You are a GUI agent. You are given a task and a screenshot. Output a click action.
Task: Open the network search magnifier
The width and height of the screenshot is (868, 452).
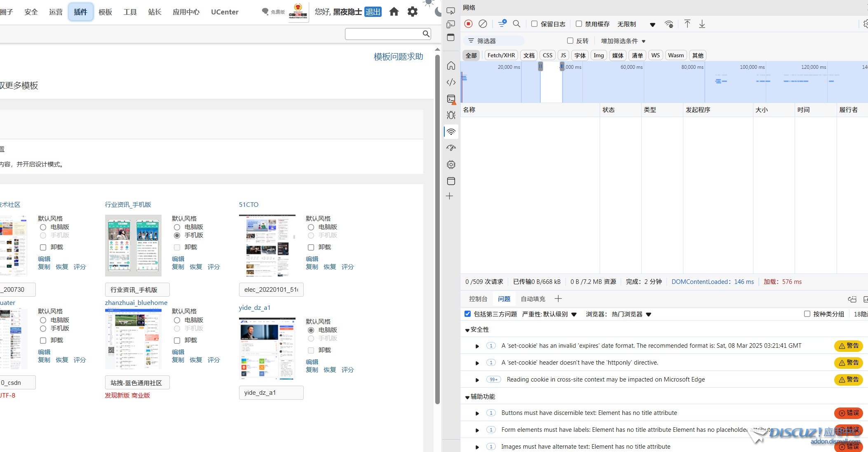(516, 24)
